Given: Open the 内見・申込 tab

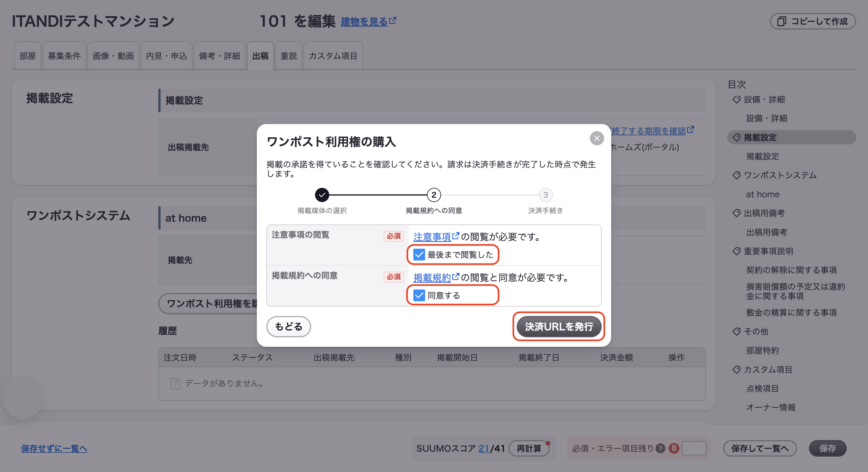Looking at the screenshot, I should (x=167, y=56).
